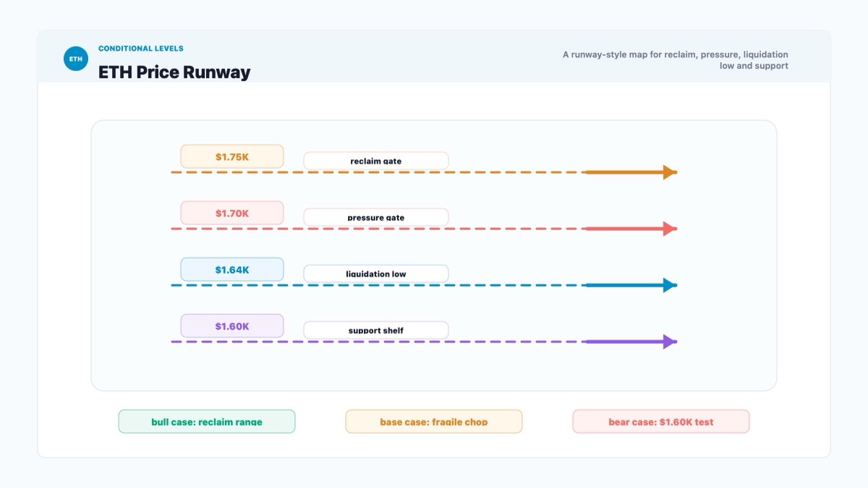Select the reclaim gate tag

tap(376, 160)
